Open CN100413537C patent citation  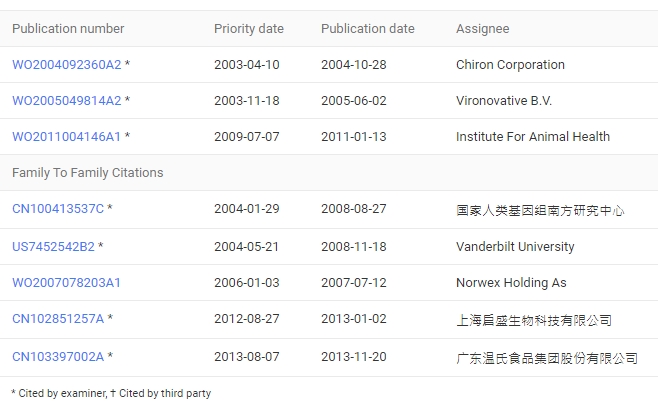pyautogui.click(x=58, y=210)
